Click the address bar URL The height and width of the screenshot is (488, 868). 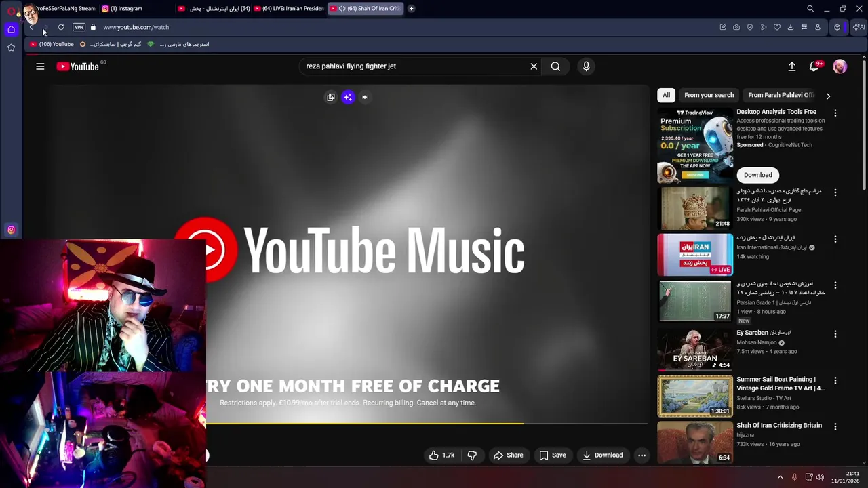coord(136,27)
